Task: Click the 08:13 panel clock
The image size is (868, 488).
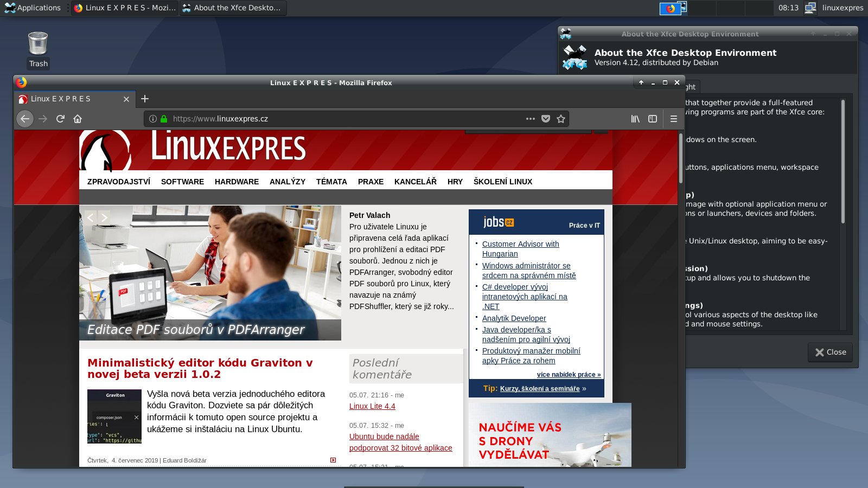Action: click(x=788, y=8)
